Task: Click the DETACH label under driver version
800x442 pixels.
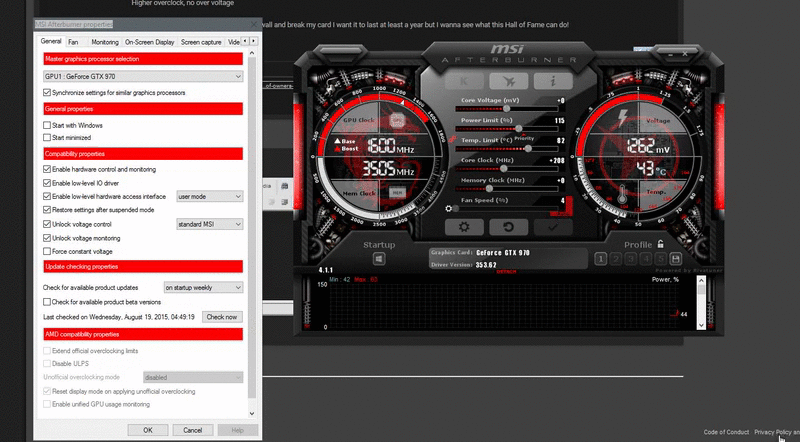Action: point(506,272)
